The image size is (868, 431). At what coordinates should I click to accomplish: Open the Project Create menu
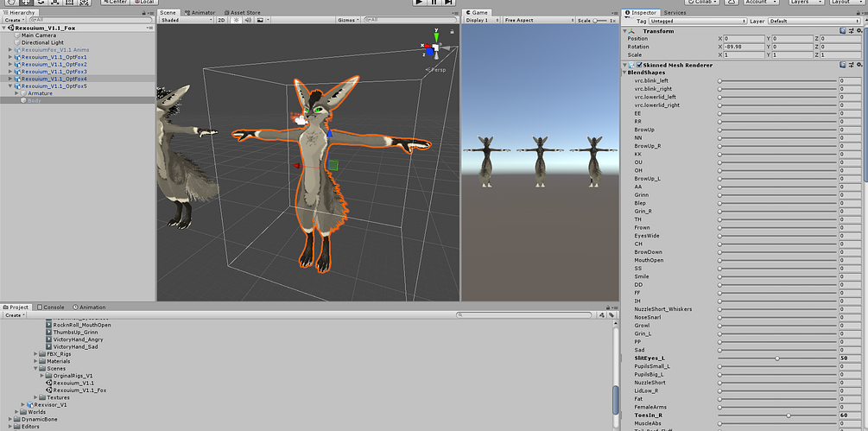point(15,315)
